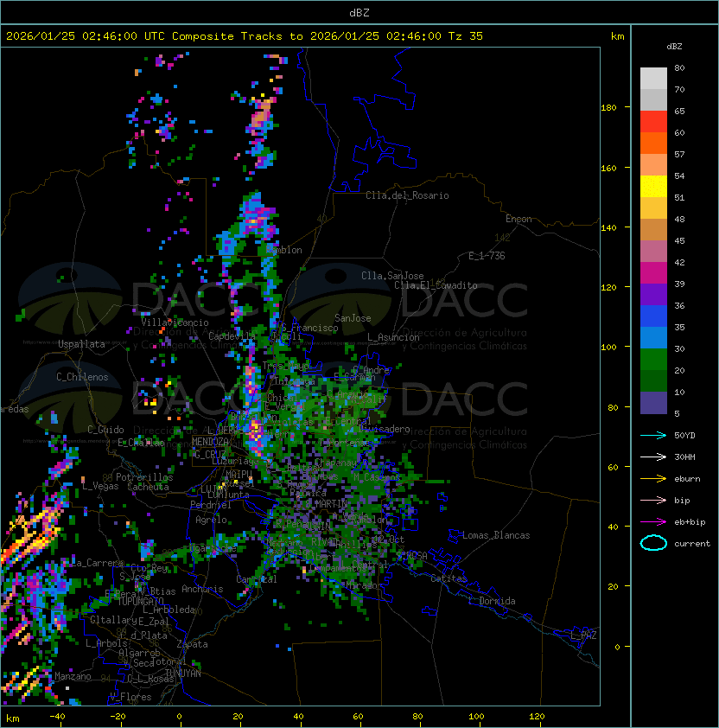Select the light blue 35 dBZ legend swatch
The height and width of the screenshot is (728, 719).
click(653, 337)
